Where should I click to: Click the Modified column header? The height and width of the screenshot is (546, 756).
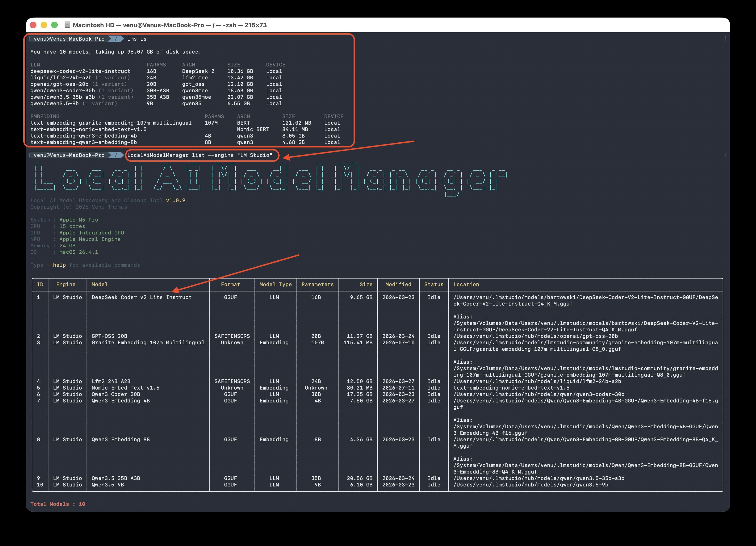[x=398, y=285]
